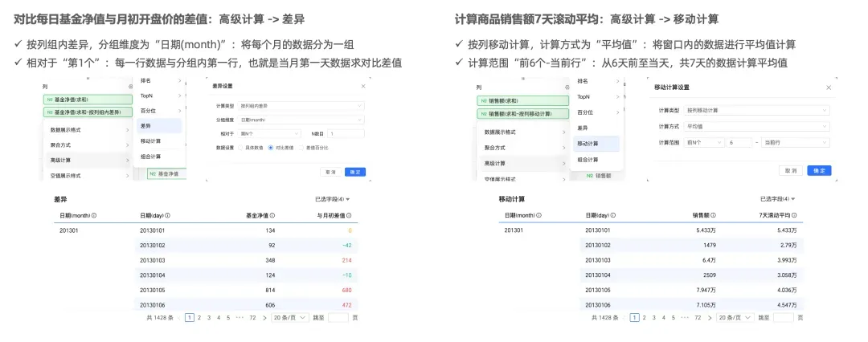Open 高级计算 in left context menu
This screenshot has height=342, width=868.
[88, 161]
